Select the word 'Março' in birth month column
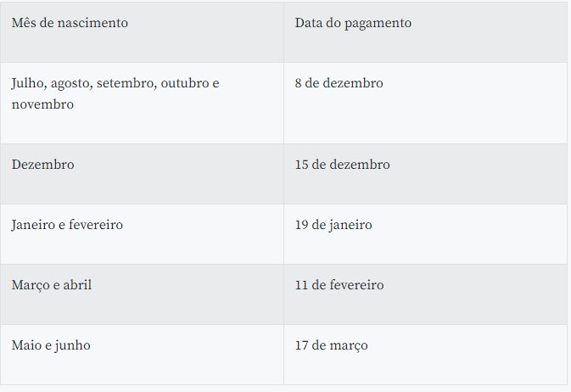The width and height of the screenshot is (571, 392). (x=31, y=285)
